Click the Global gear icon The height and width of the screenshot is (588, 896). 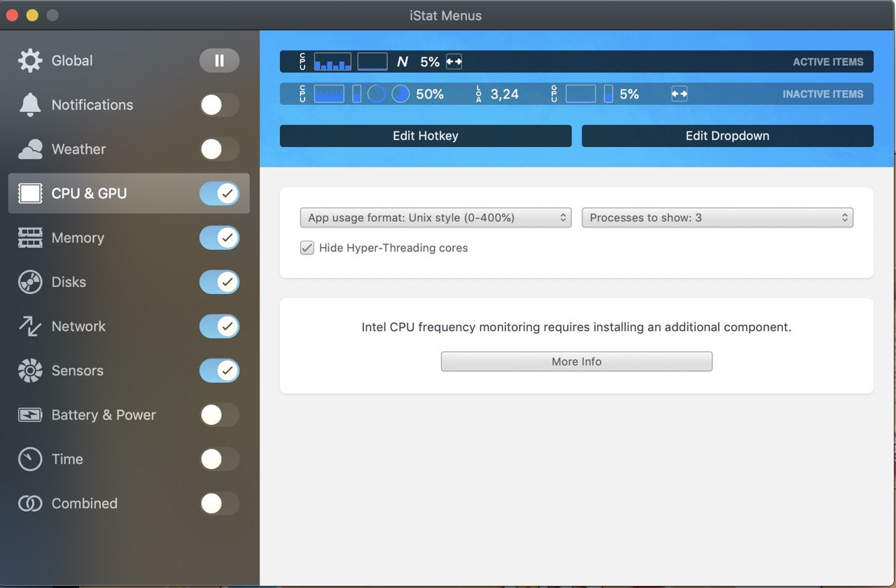click(30, 61)
